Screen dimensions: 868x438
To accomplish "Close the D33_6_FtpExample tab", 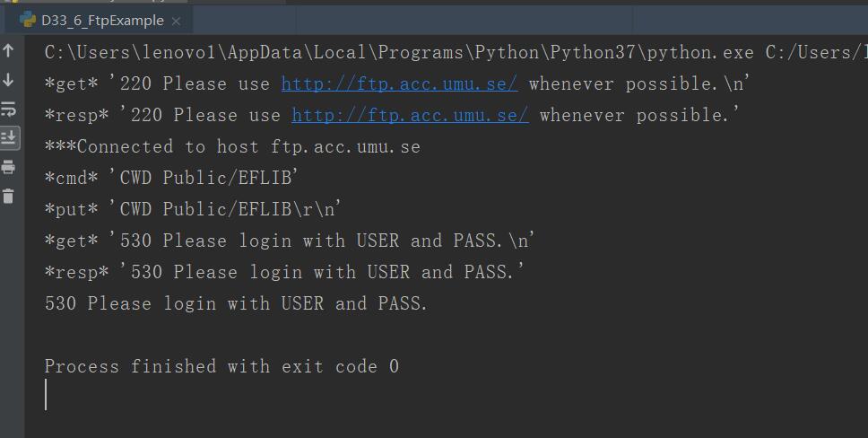I will point(176,21).
